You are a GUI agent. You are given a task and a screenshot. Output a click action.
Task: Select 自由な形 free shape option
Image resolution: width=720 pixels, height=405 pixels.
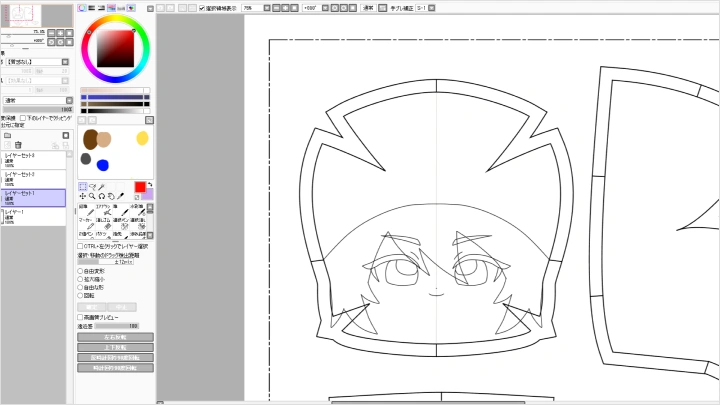80,287
